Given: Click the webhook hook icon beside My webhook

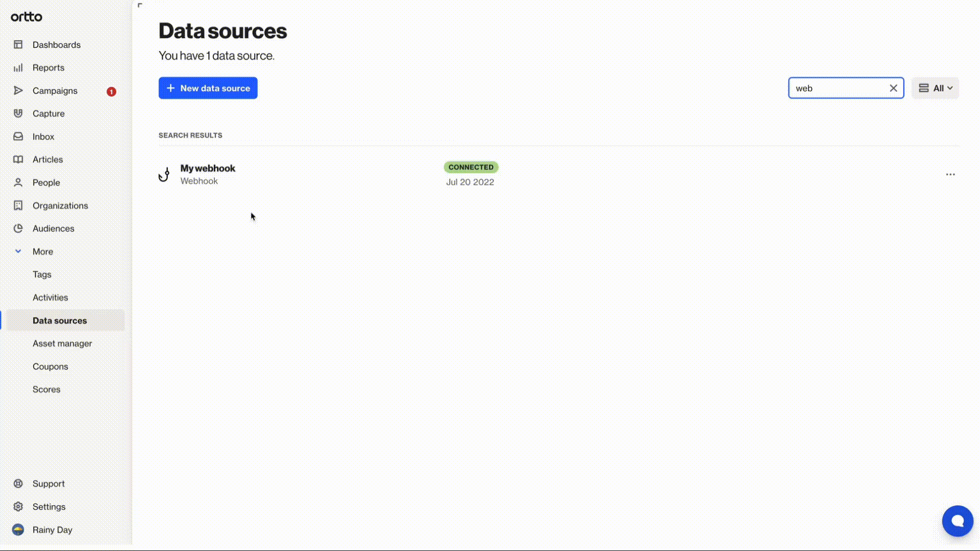Looking at the screenshot, I should [164, 174].
